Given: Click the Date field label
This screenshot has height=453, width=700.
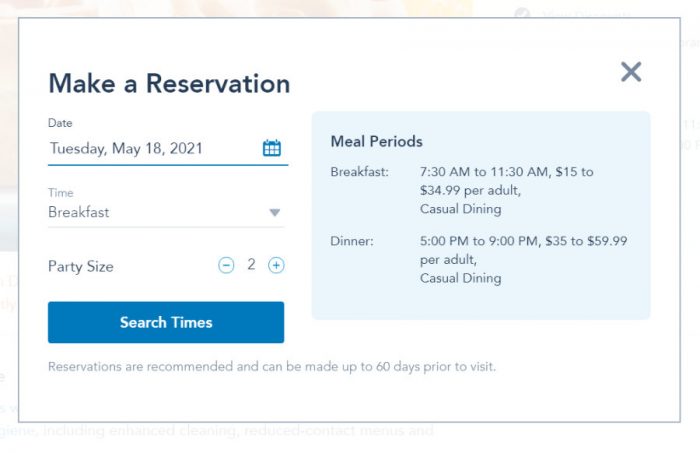Looking at the screenshot, I should tap(60, 123).
